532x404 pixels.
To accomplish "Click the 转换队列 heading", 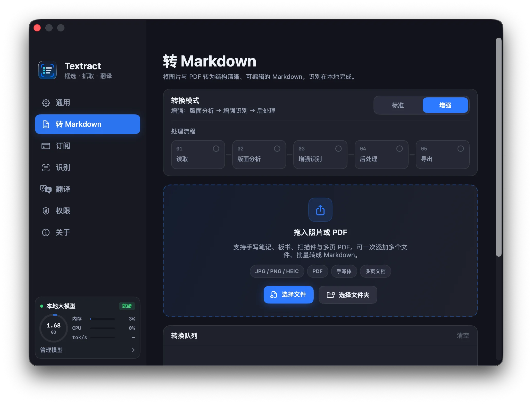I will [x=184, y=335].
